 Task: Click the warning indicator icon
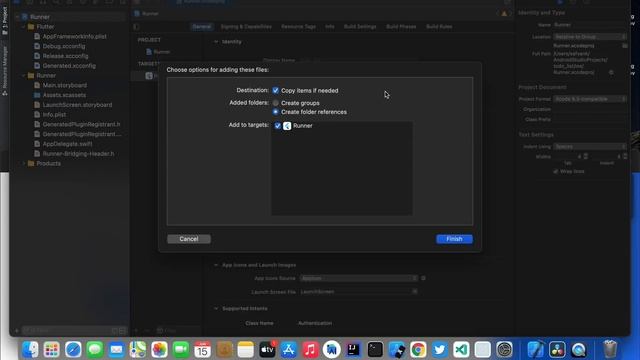(x=504, y=13)
